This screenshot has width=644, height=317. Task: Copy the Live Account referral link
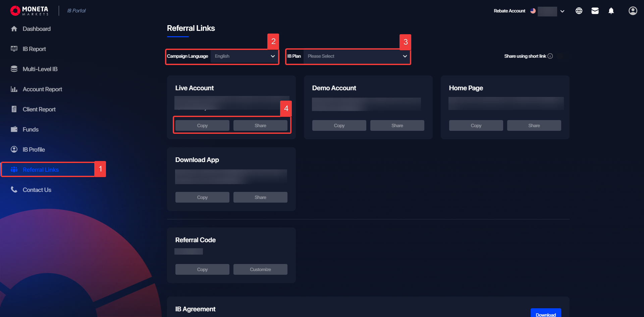point(202,125)
